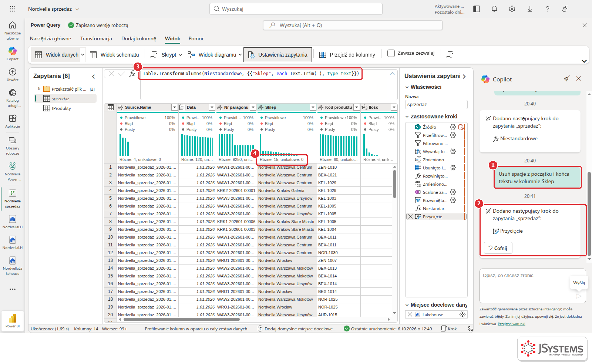Open the Transformacja ribbon tab
This screenshot has width=592, height=364.
coord(96,38)
